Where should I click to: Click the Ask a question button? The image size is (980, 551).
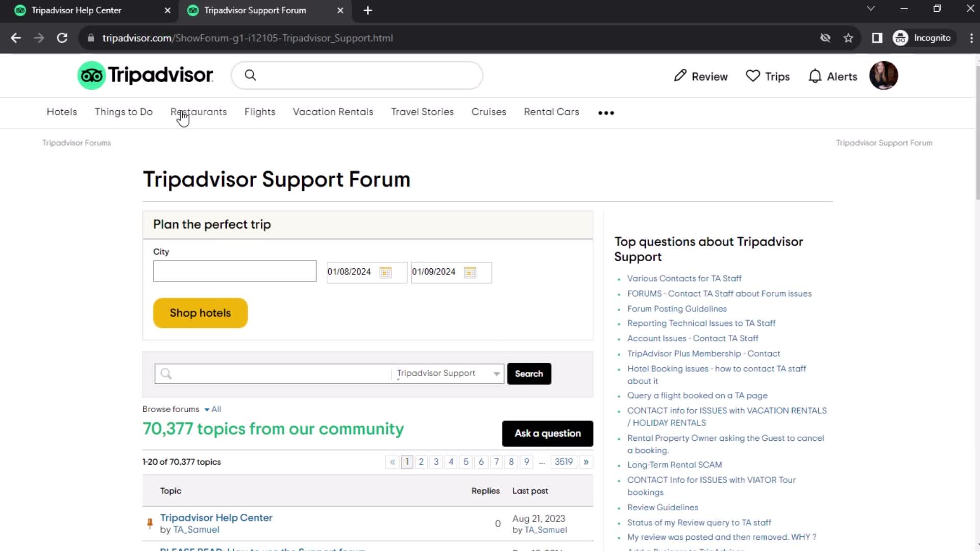(x=547, y=433)
